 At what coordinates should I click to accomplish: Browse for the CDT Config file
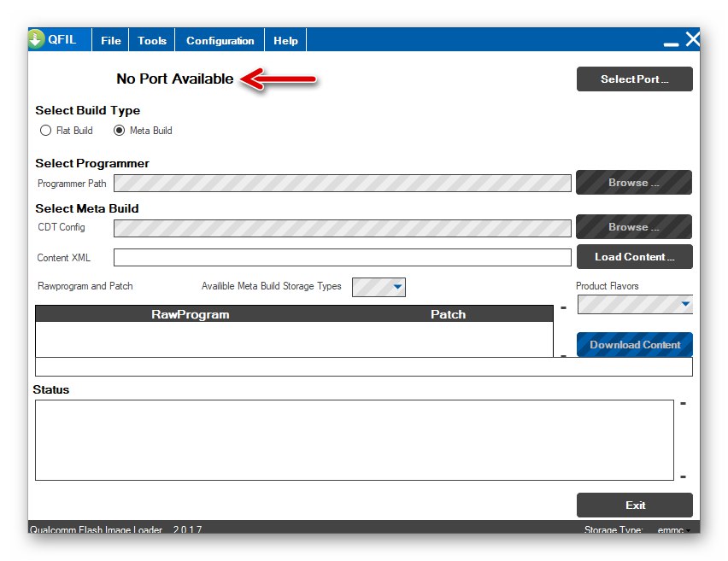pos(634,227)
